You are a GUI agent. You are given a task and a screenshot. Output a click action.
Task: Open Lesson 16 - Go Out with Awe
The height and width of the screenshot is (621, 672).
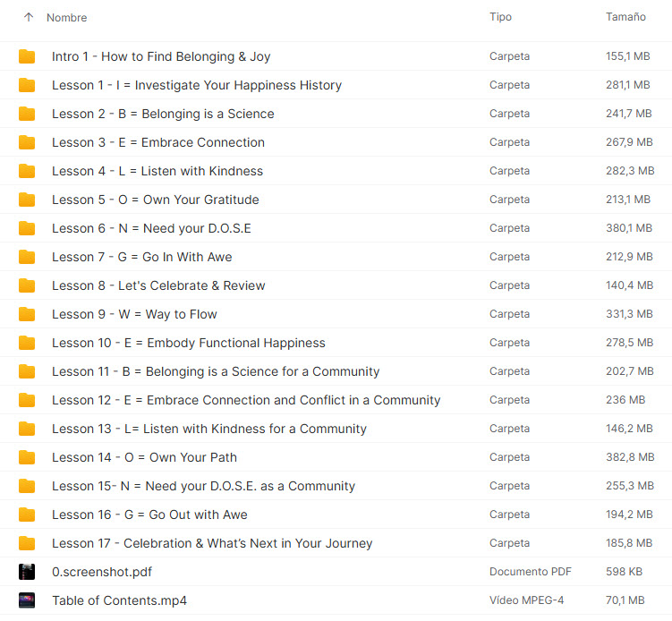149,515
